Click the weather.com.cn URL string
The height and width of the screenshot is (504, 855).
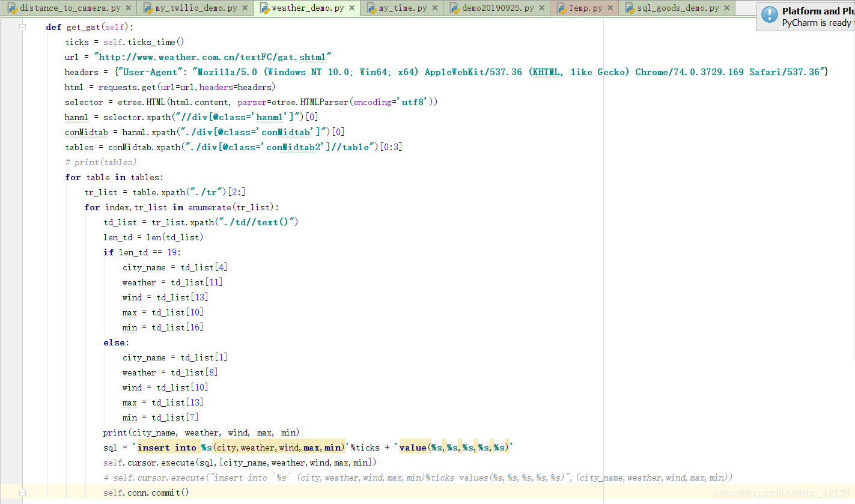coord(213,57)
